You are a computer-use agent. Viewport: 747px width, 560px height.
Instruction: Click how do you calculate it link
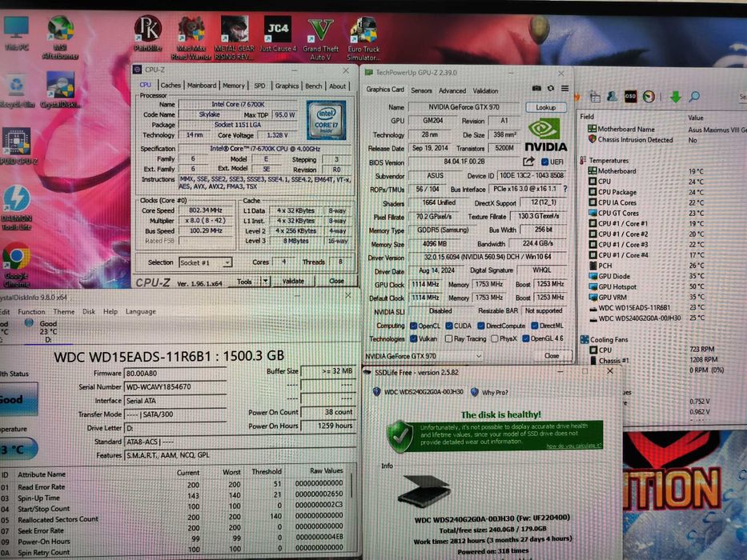pos(573,446)
